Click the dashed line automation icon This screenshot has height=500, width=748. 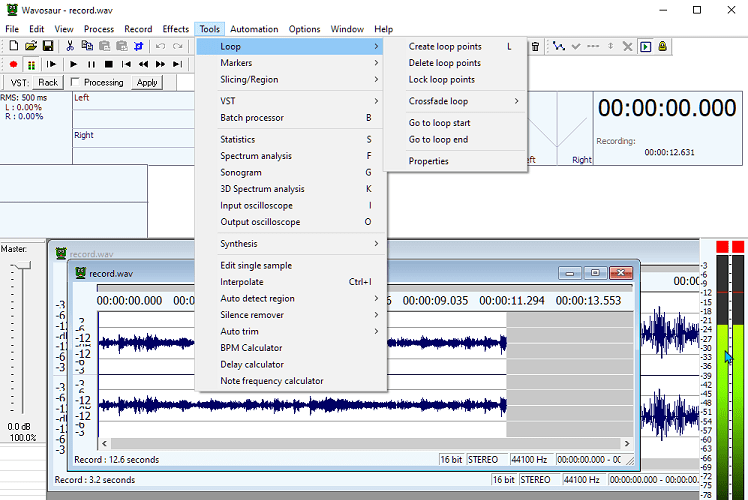(x=593, y=46)
